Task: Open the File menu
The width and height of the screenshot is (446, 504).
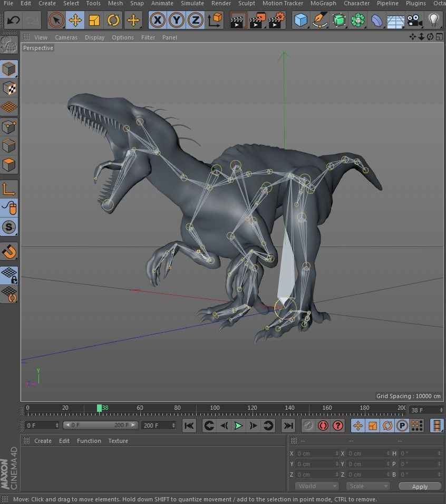Action: (8, 3)
